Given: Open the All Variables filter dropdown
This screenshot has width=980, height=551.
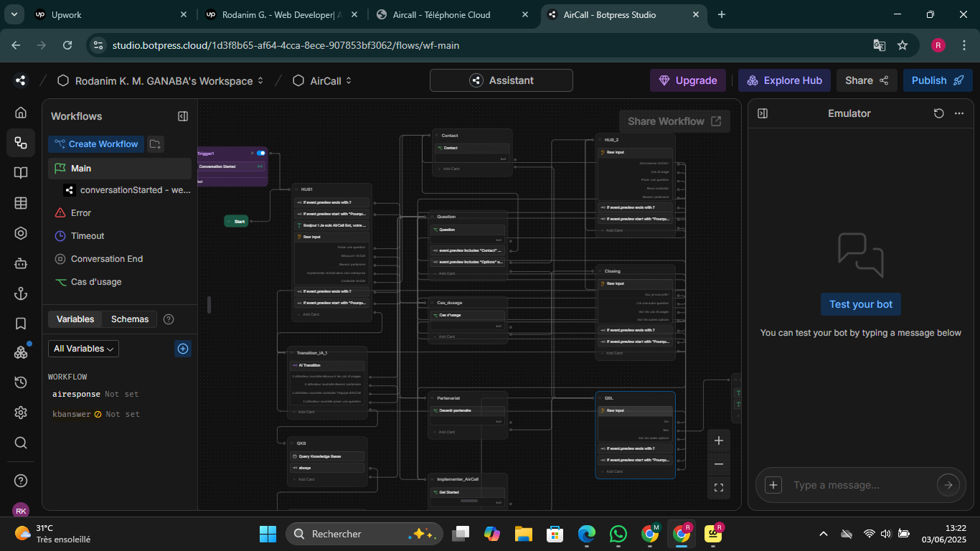Looking at the screenshot, I should pos(83,349).
